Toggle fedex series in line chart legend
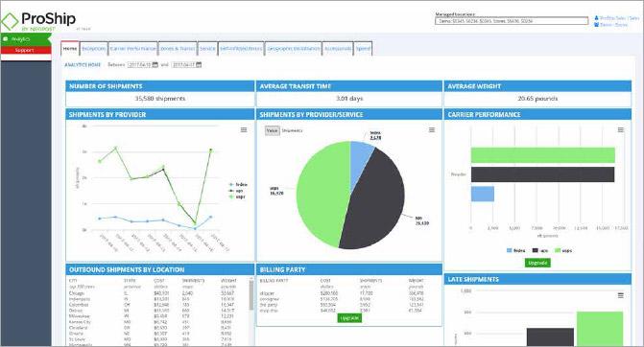This screenshot has height=347, width=644. click(x=238, y=185)
